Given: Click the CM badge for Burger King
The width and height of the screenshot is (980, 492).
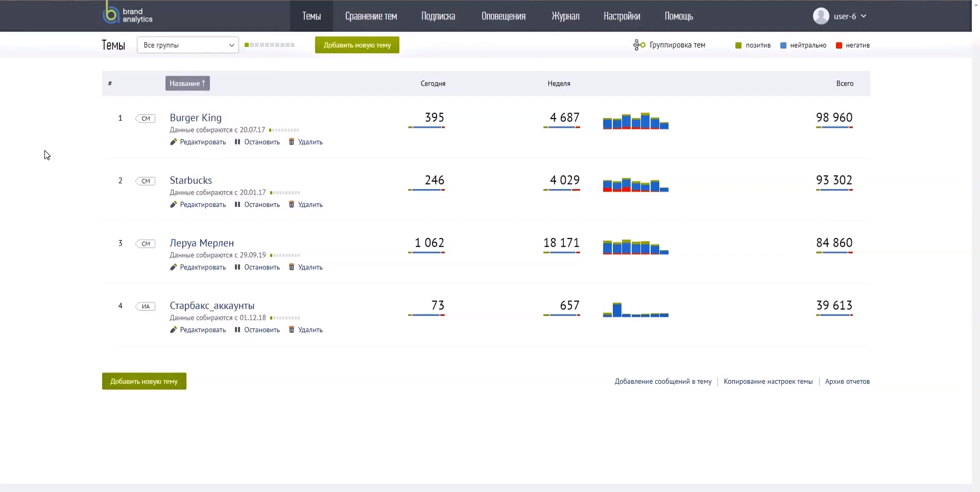Looking at the screenshot, I should coord(146,119).
